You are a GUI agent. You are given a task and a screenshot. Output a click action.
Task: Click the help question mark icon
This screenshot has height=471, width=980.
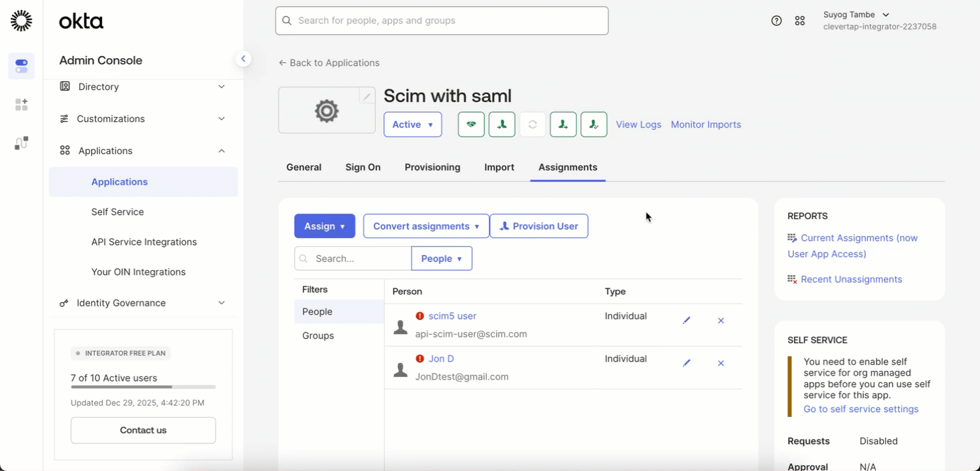[x=776, y=21]
